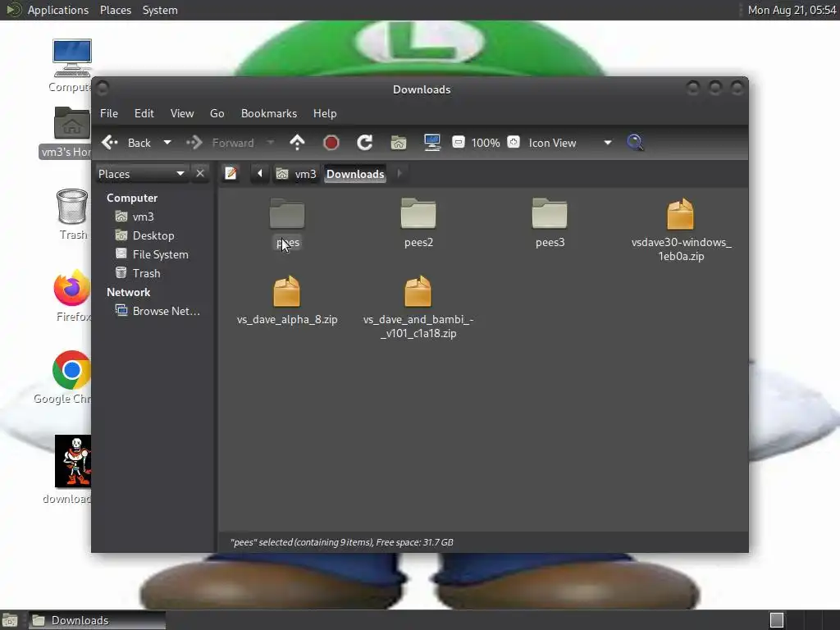Open the System panel menu
Image resolution: width=840 pixels, height=630 pixels.
pos(160,10)
